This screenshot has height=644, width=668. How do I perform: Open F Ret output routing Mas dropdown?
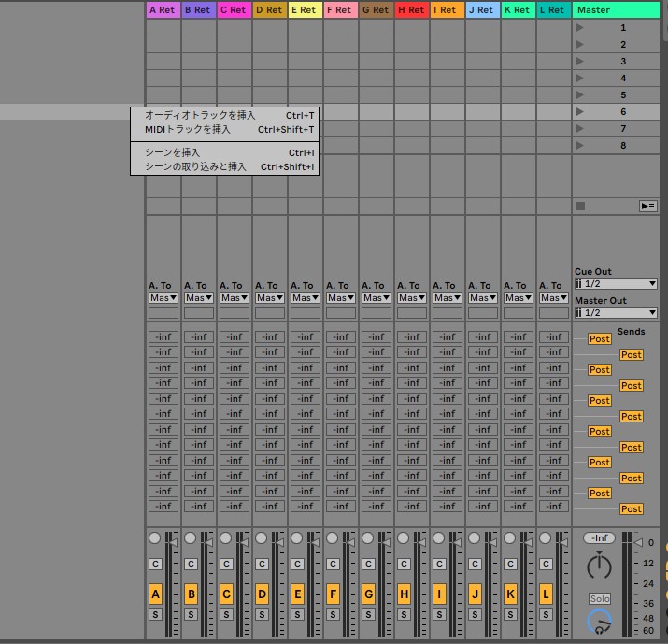tap(341, 298)
